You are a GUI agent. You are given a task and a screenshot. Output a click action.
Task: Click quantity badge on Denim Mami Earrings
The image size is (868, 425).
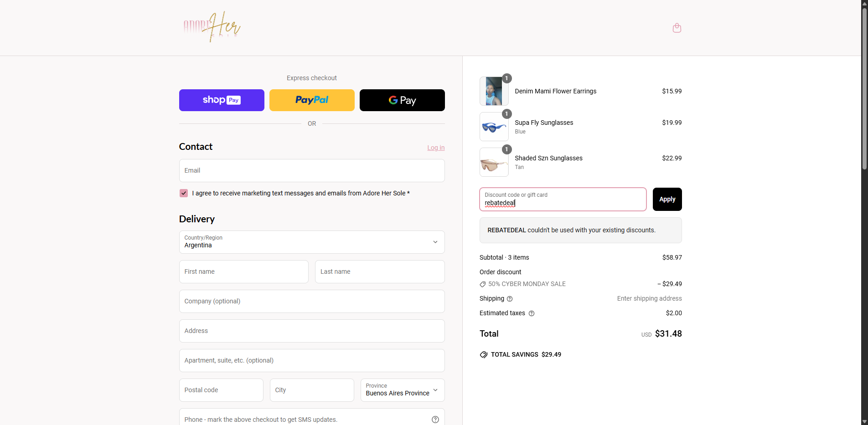[x=506, y=78]
